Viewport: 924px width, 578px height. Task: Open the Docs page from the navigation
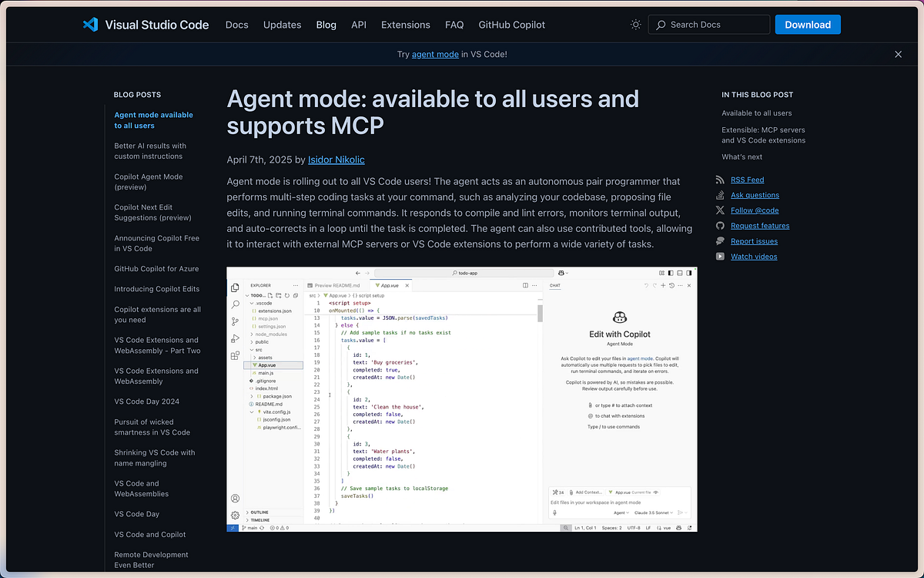tap(236, 25)
